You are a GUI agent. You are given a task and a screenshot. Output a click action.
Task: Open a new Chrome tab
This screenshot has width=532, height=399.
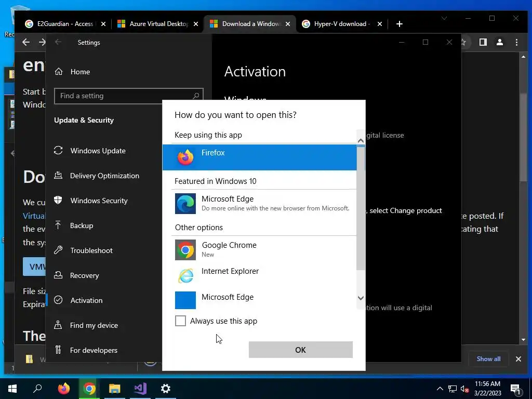(x=400, y=24)
